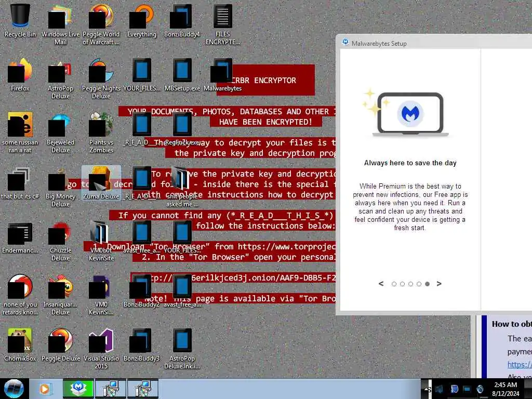Screen dimensions: 532x399
Task: Select the AstroPop Deluxe shortcut with the hidden icon
Action: [x=60, y=79]
